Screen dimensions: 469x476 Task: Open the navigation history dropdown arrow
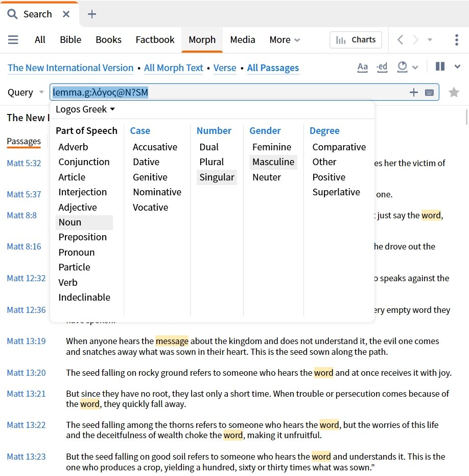430,40
